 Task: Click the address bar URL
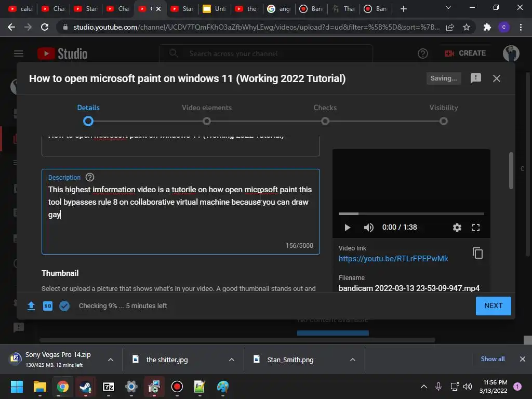pyautogui.click(x=257, y=27)
